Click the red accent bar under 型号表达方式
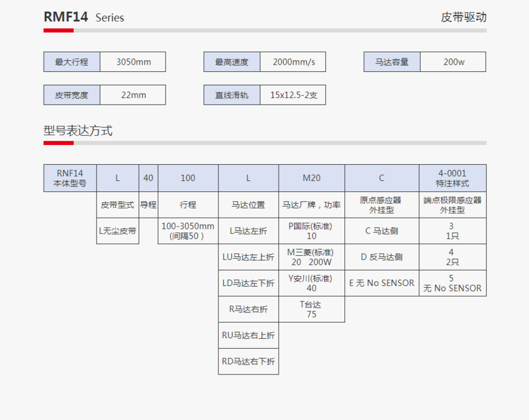The width and height of the screenshot is (529, 420). tap(58, 143)
